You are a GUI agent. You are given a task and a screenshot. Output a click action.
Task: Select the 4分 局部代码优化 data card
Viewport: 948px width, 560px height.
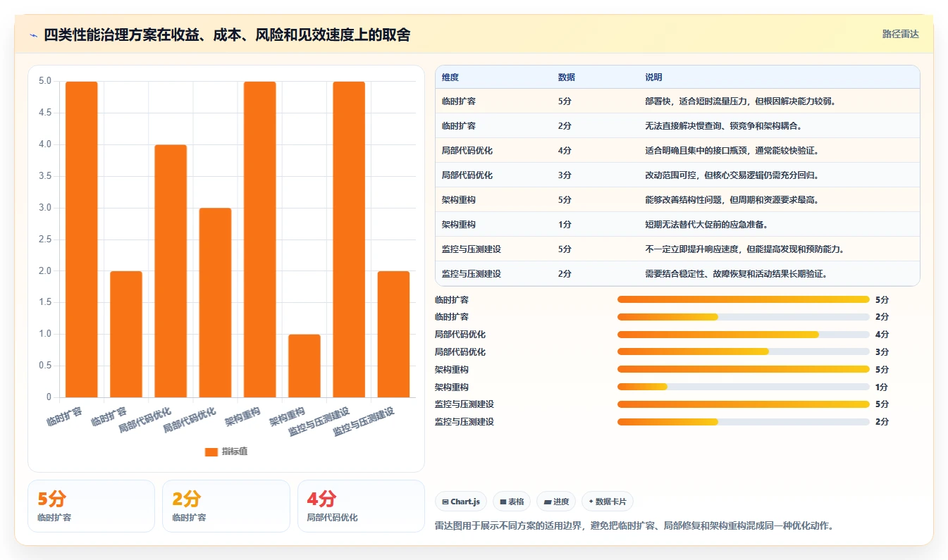pos(361,506)
